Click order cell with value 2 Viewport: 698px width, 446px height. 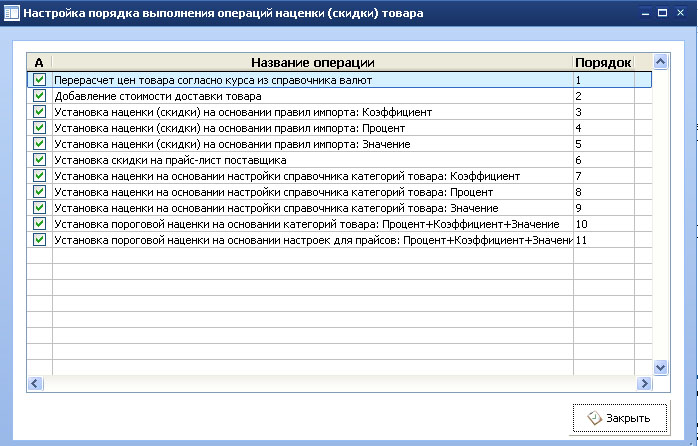(604, 96)
